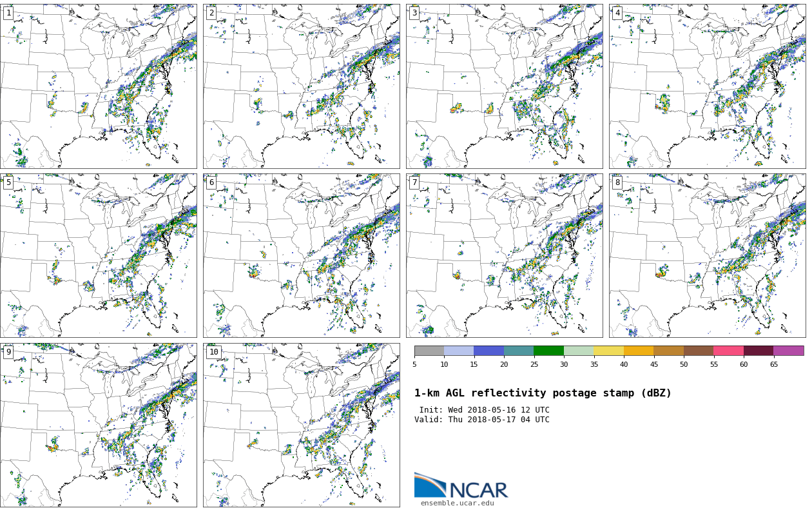Click the Valid time text line
Viewport: 812px width, 508px height.
click(x=481, y=420)
